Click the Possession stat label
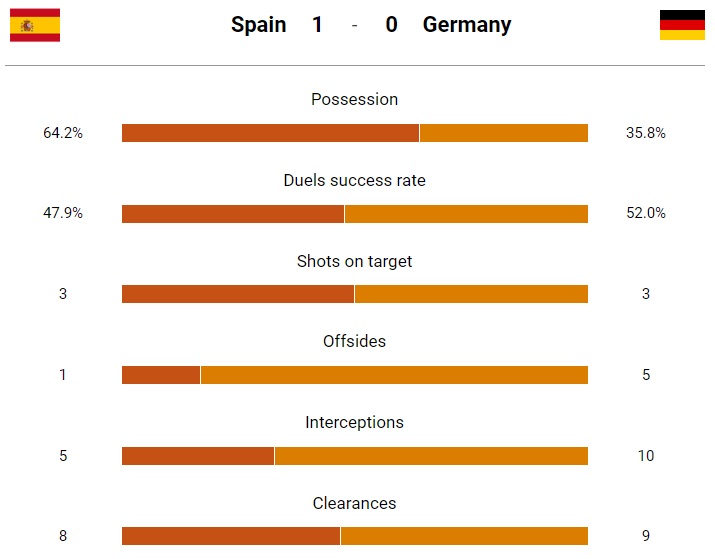 point(354,99)
